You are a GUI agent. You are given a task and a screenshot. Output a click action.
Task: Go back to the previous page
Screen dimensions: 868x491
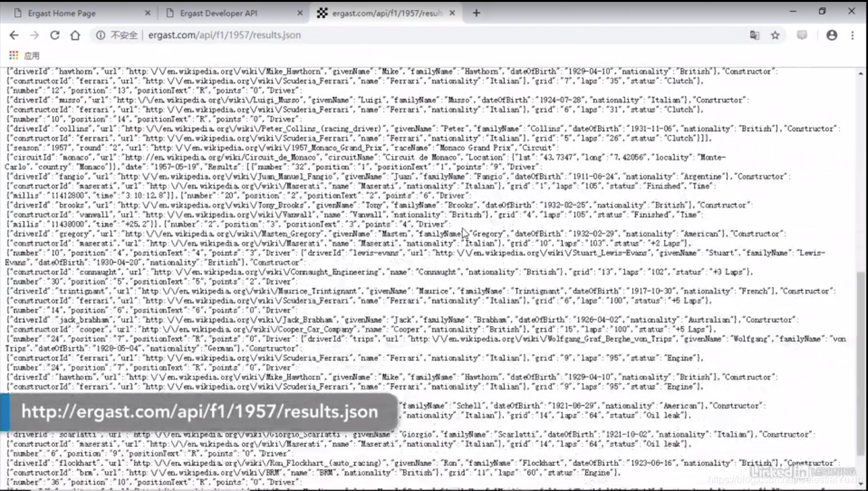14,35
